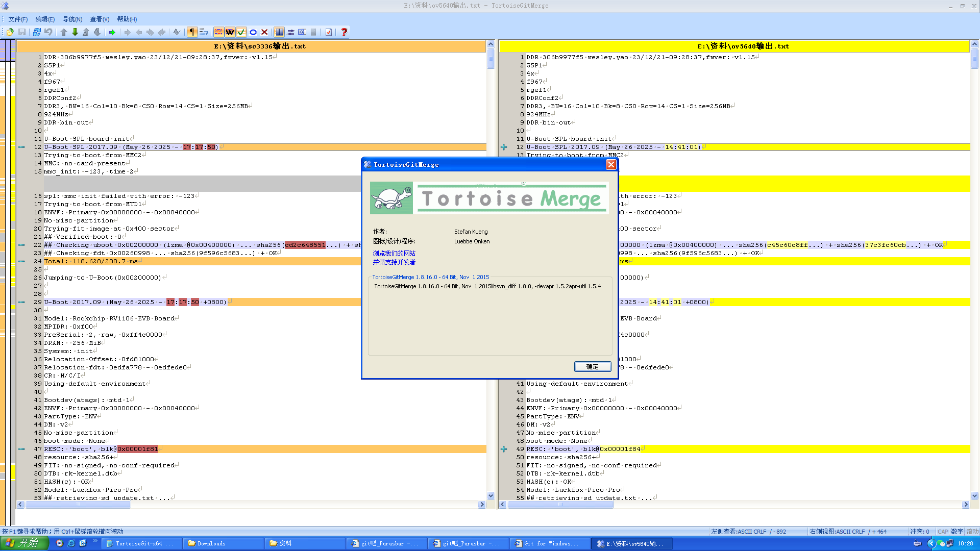Select ignore whitespace changes blue circle icon

click(x=253, y=32)
